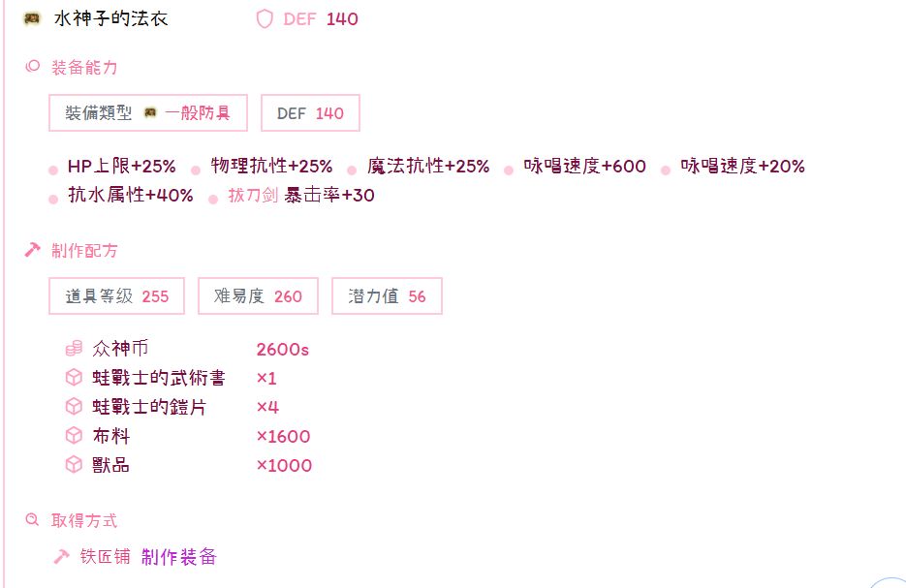
Task: Click the 装备能力 section icon
Action: pyautogui.click(x=32, y=67)
